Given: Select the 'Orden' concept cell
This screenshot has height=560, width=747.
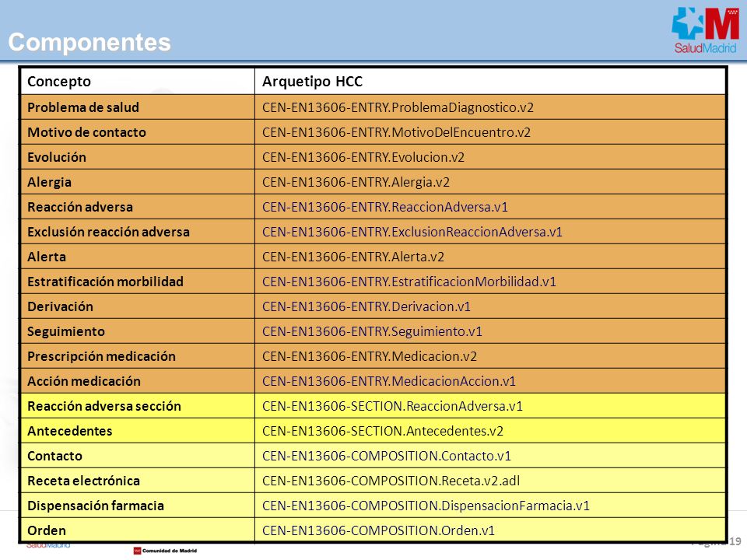Looking at the screenshot, I should (138, 530).
